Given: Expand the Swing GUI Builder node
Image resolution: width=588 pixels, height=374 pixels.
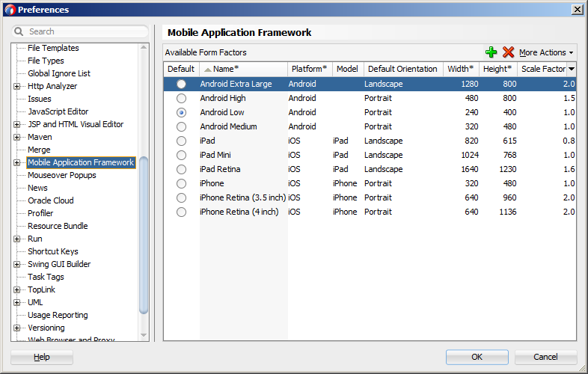Looking at the screenshot, I should 17,265.
